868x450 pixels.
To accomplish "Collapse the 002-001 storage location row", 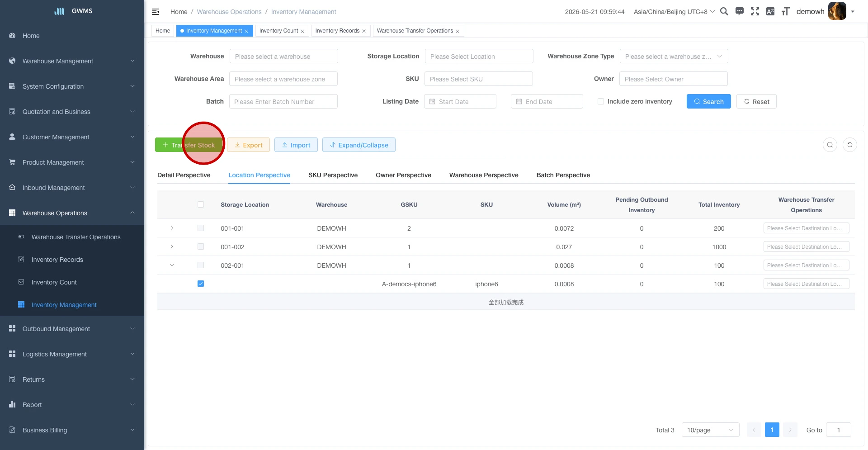I will [x=172, y=265].
